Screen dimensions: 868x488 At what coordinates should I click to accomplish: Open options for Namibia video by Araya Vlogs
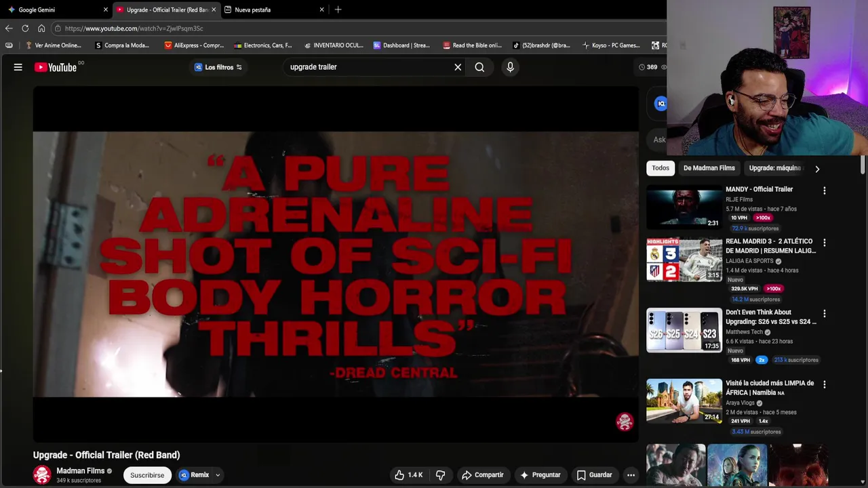tap(824, 384)
